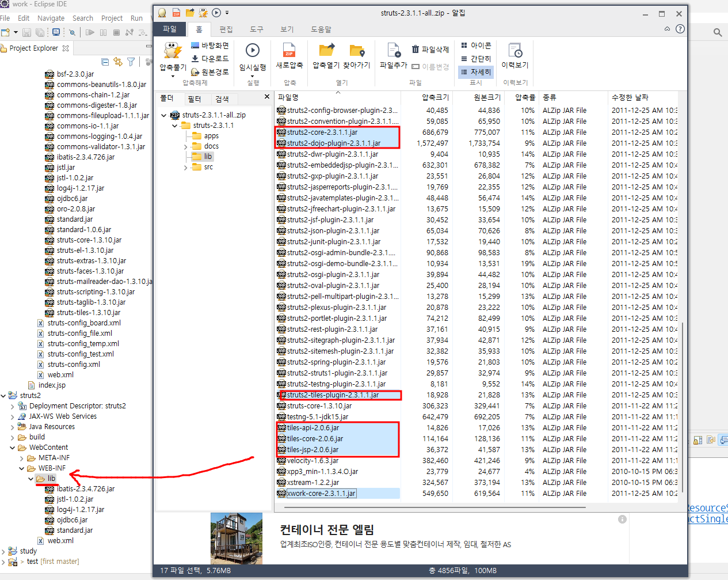
Task: Click Eclipse Save toolbar icon
Action: point(26,32)
